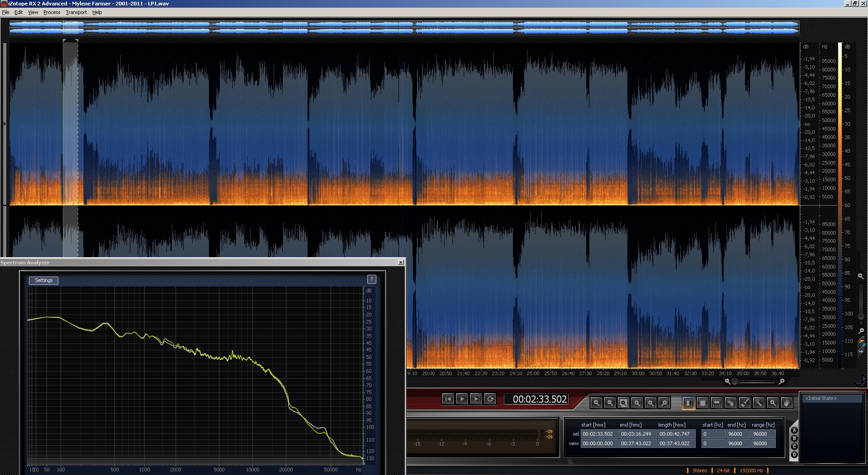
Task: Adjust the horizontal zoom slider handle
Action: (x=735, y=381)
